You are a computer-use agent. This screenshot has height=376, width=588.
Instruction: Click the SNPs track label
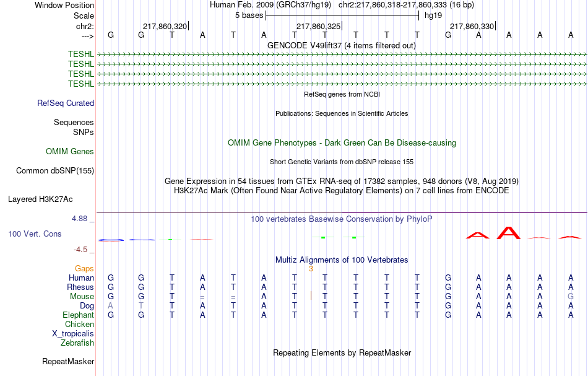point(84,132)
